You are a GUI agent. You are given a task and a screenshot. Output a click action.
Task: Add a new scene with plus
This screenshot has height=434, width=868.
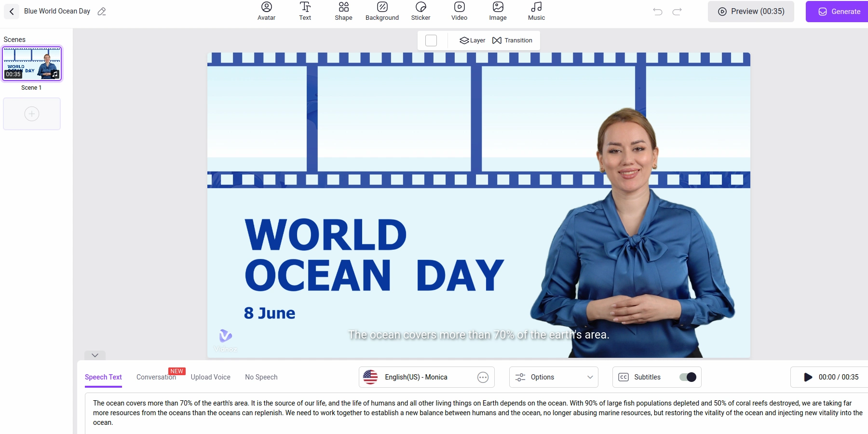[x=32, y=114]
